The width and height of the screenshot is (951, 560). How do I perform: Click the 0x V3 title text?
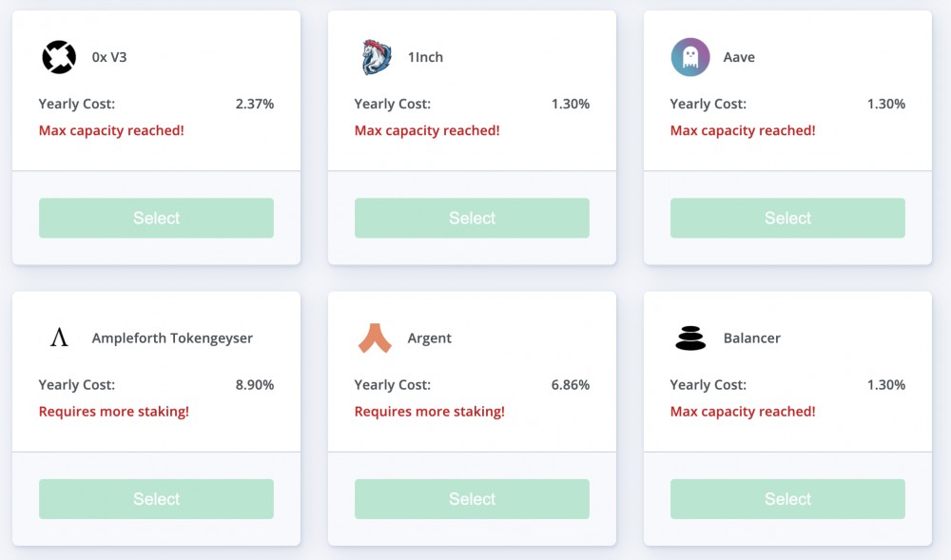[109, 57]
